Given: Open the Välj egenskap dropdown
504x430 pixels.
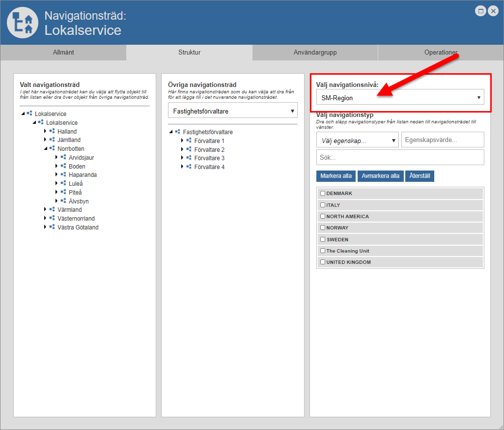Looking at the screenshot, I should (x=358, y=140).
